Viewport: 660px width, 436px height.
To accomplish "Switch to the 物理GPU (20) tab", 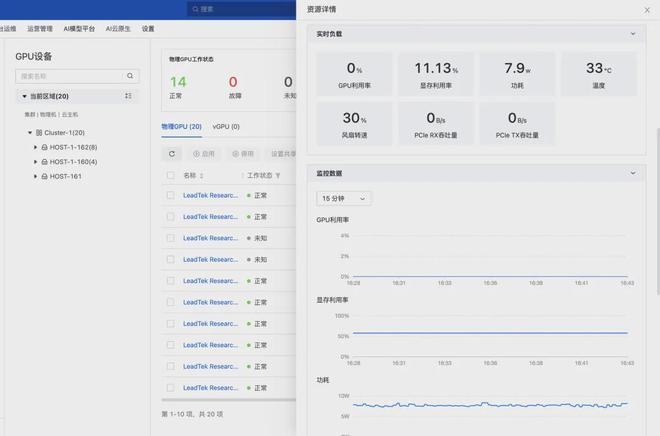I will click(x=181, y=127).
